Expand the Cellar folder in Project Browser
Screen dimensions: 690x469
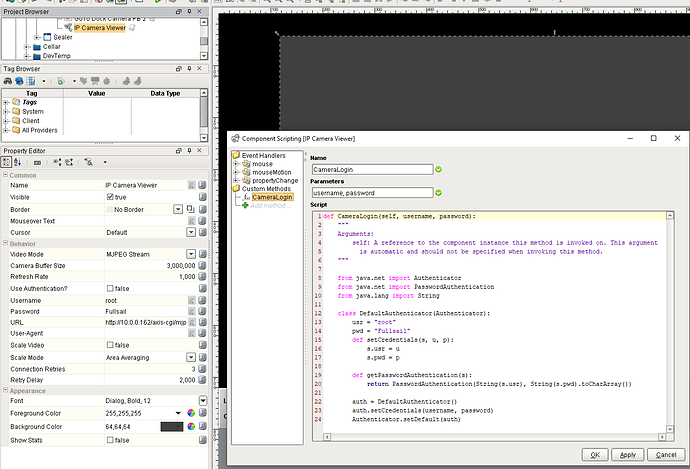[26, 47]
